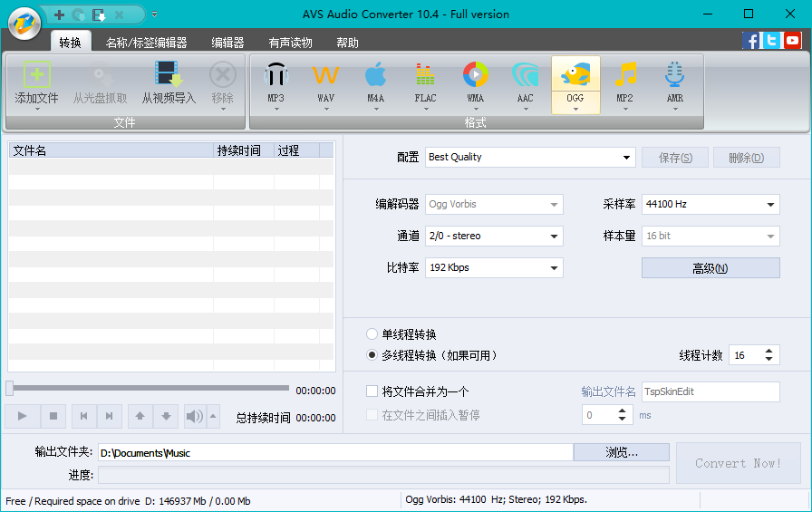Screen dimensions: 812x512
Task: Open the Facebook link icon
Action: 751,40
